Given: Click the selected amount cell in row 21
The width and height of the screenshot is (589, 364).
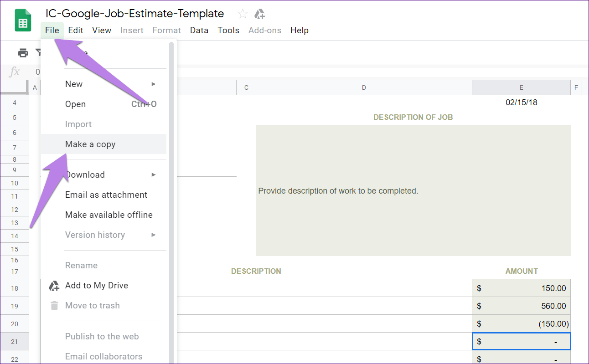Looking at the screenshot, I should (521, 342).
